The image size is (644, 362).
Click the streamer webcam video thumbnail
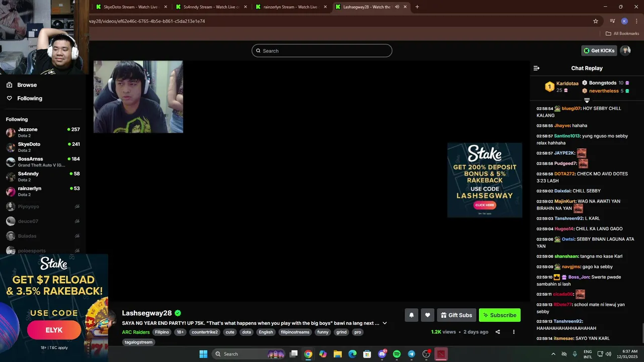click(138, 97)
